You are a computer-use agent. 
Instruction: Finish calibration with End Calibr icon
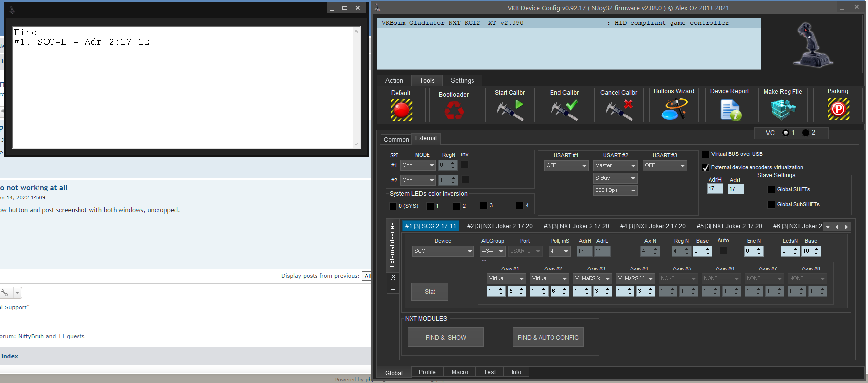coord(564,110)
